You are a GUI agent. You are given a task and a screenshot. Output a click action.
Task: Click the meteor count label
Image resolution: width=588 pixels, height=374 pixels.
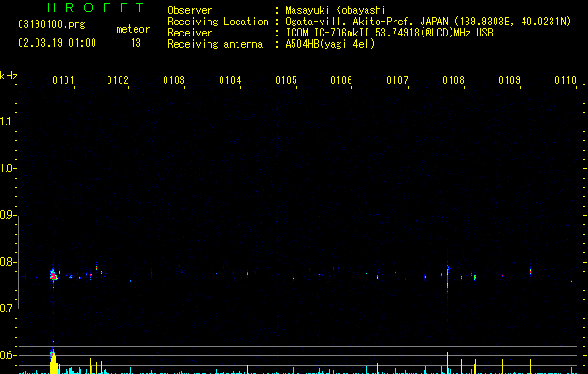133,29
